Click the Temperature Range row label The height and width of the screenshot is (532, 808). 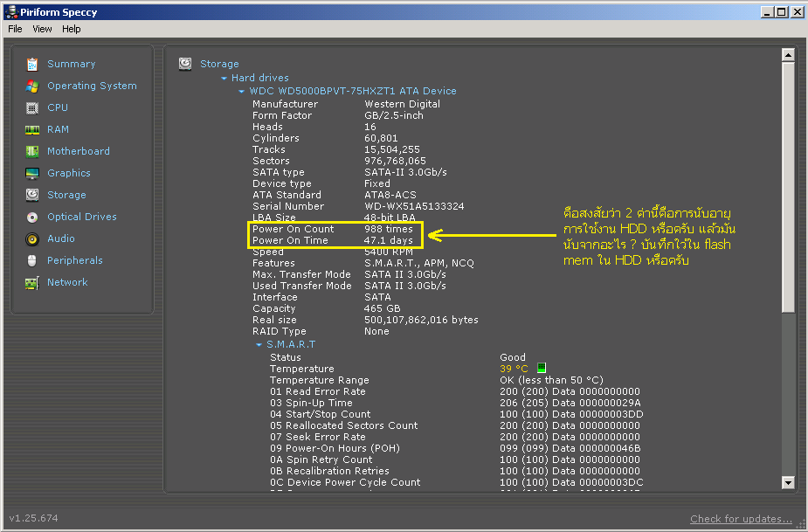320,380
